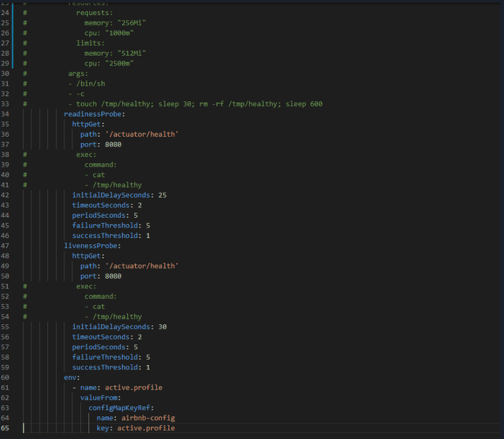Image resolution: width=504 pixels, height=439 pixels.
Task: Click initialDelaySeconds key on line 55
Action: tap(111, 327)
